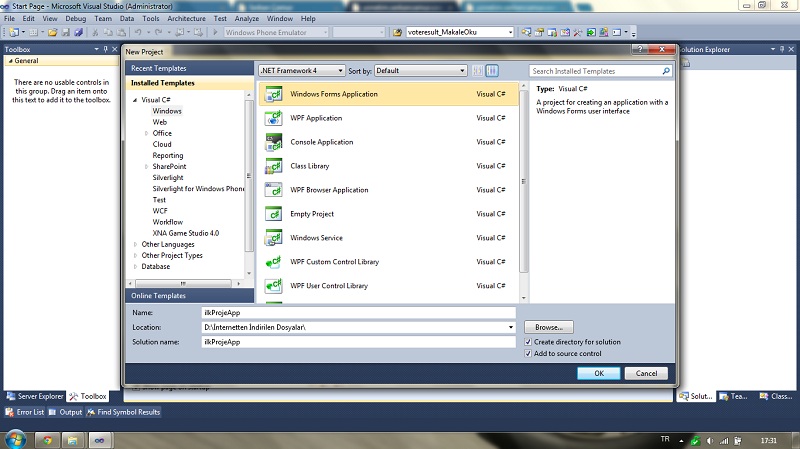Expand the Office tree node

[x=146, y=133]
